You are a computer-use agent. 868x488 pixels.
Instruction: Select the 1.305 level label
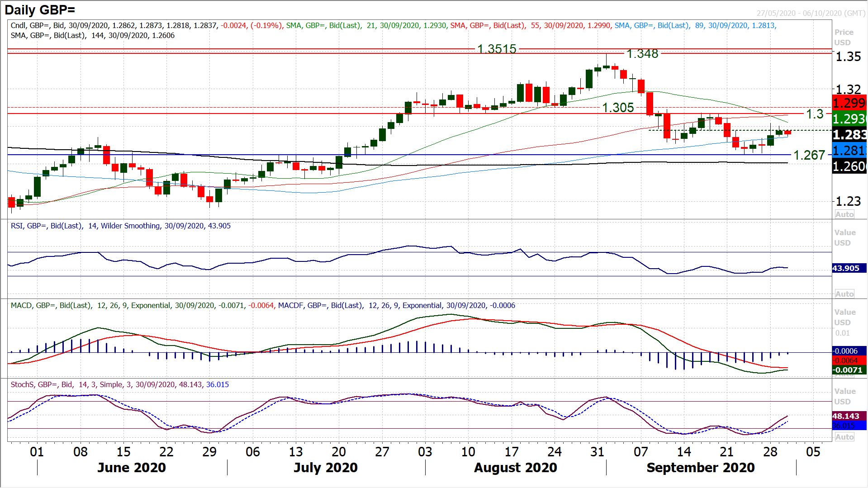coord(618,108)
